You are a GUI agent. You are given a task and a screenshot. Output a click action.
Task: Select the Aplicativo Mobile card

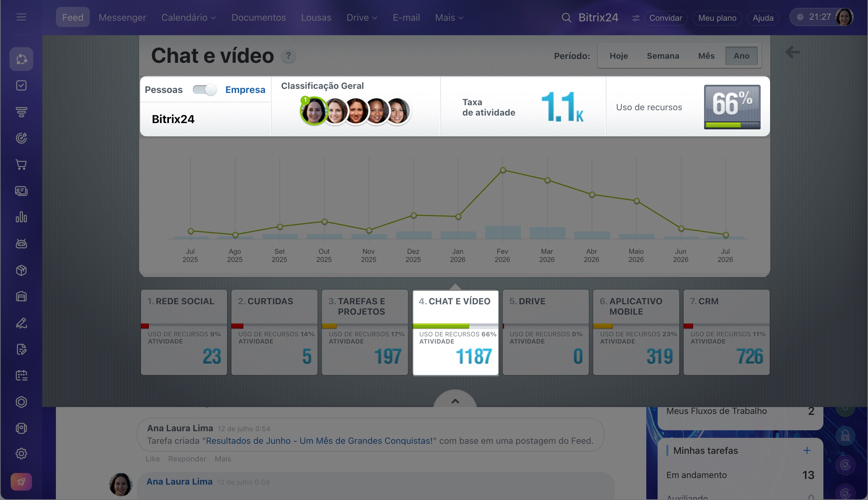[x=636, y=332]
